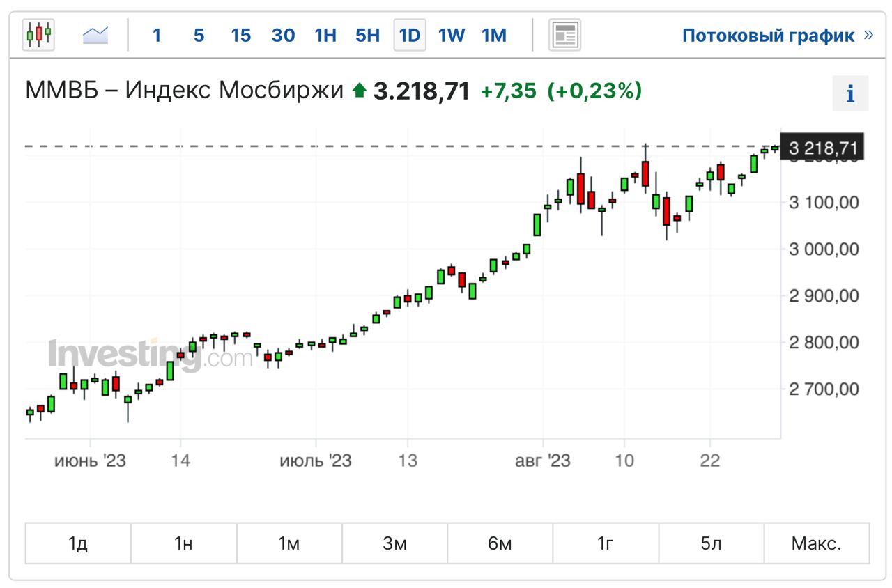Click the ММВБ – Индекс Мосбиржи title
892x588 pixels.
click(185, 91)
